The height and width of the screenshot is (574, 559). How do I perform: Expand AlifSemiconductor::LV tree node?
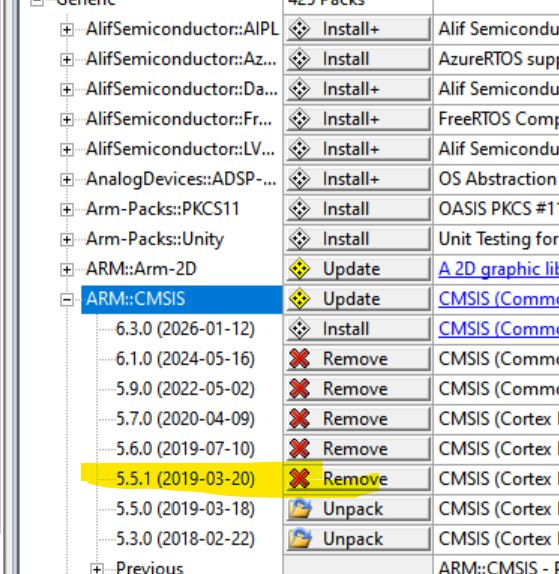pos(67,150)
